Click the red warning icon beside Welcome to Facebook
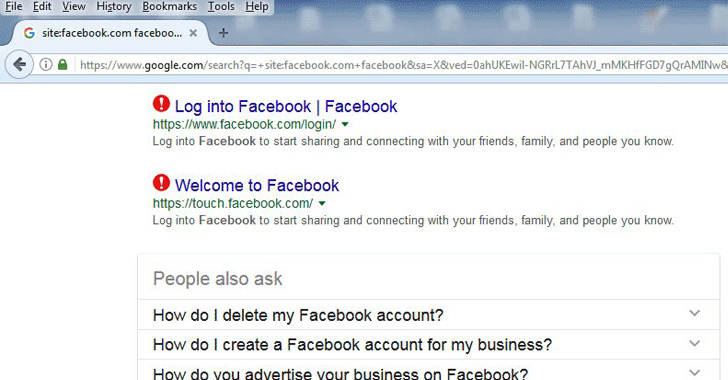Screen dimensions: 728x380 click(161, 183)
